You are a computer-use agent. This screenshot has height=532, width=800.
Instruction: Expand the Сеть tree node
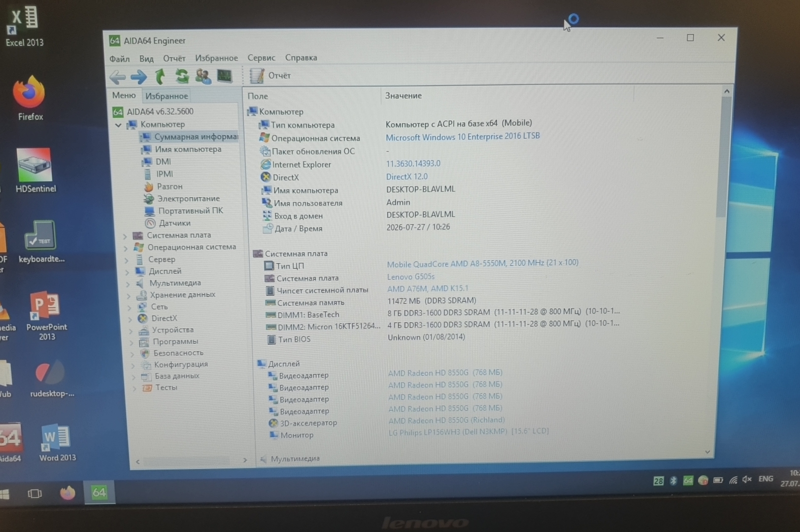click(130, 307)
